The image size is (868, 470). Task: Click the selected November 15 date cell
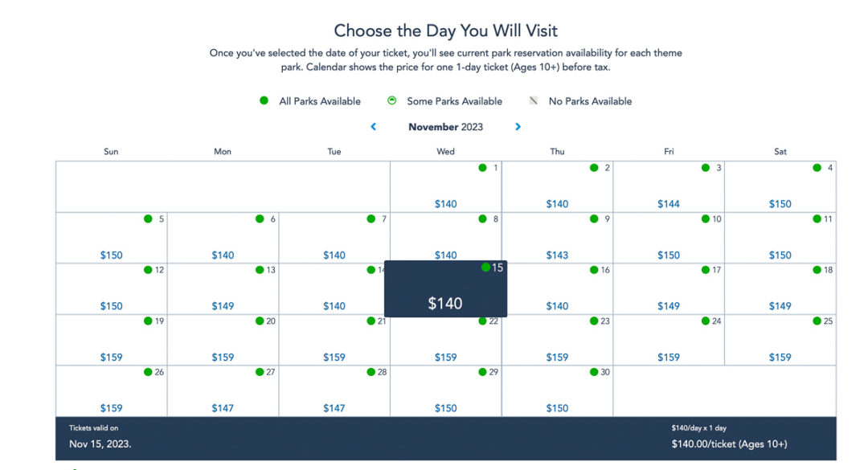445,289
